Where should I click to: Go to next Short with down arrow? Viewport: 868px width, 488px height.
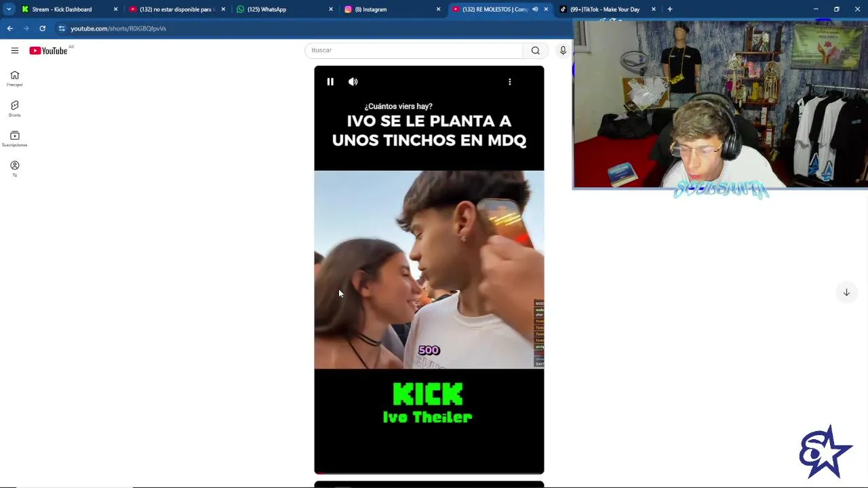point(846,292)
